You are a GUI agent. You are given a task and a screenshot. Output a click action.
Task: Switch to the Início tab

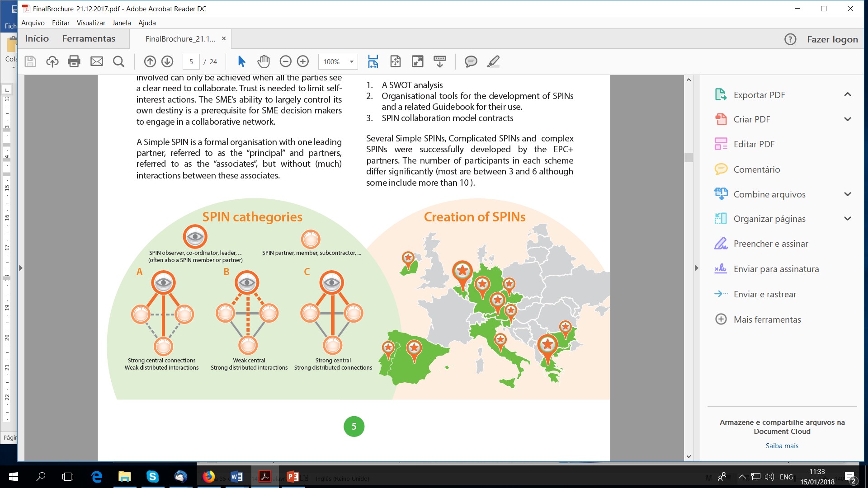click(x=37, y=39)
